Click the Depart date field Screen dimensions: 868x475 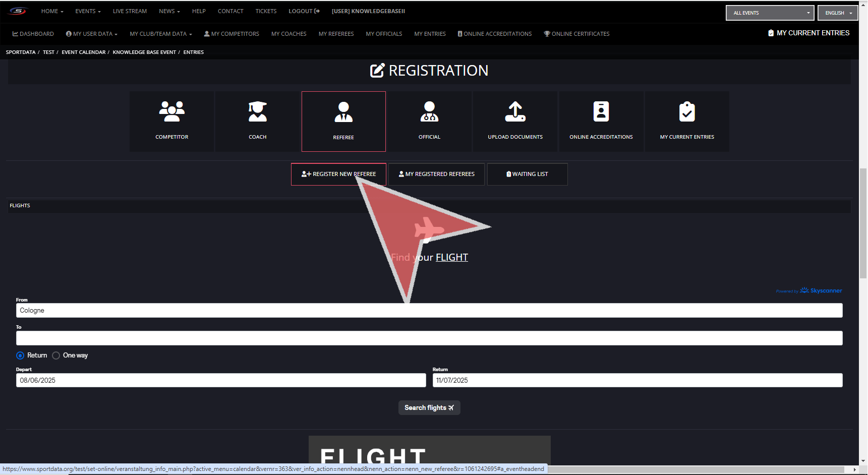tap(221, 380)
